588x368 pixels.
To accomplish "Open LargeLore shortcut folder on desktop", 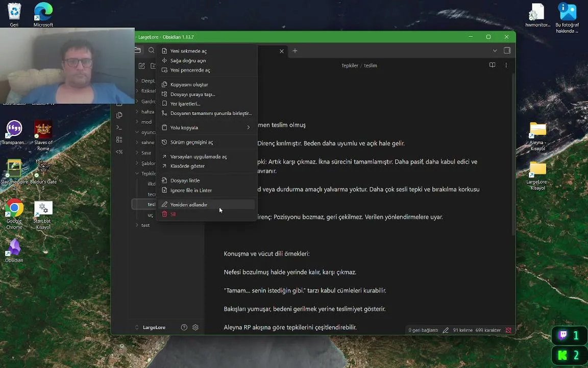I will [x=538, y=175].
